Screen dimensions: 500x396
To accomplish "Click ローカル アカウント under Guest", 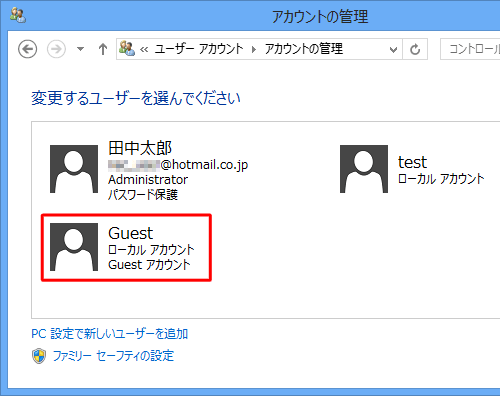I will 151,250.
